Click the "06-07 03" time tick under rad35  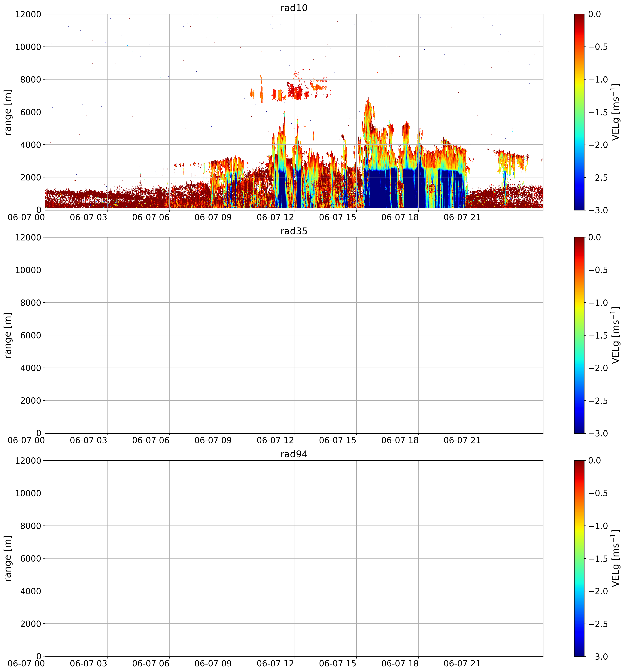(x=89, y=440)
